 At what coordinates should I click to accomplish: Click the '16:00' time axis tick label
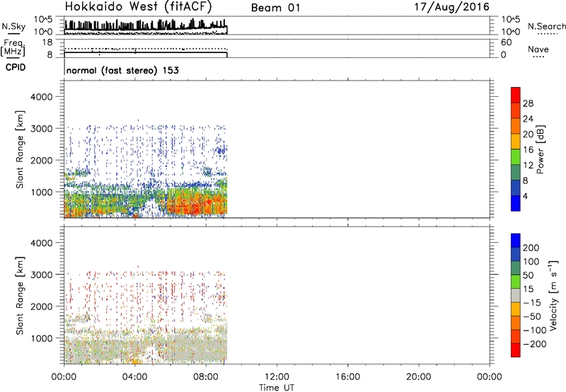pyautogui.click(x=347, y=377)
